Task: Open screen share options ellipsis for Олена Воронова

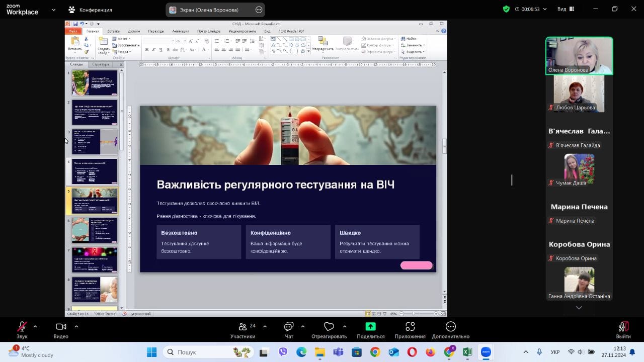Action: [259, 10]
